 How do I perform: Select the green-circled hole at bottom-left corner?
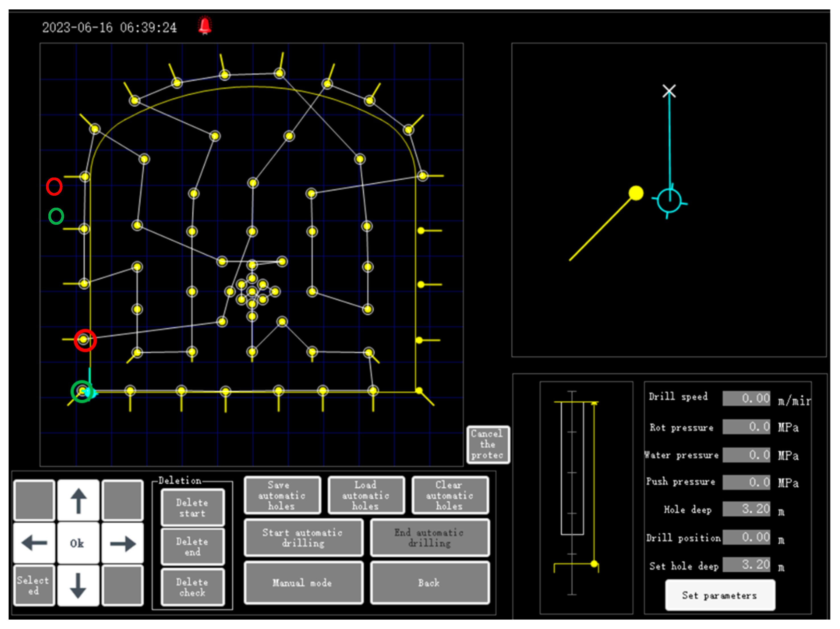(x=82, y=391)
